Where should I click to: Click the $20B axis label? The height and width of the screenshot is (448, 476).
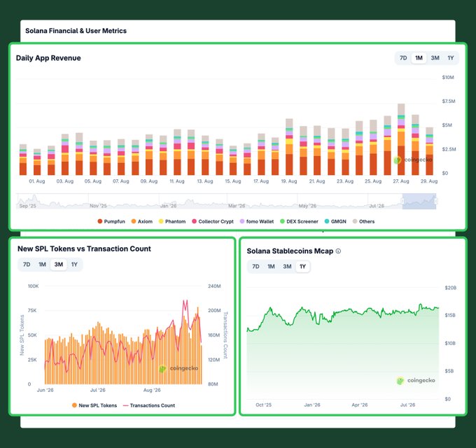451,288
